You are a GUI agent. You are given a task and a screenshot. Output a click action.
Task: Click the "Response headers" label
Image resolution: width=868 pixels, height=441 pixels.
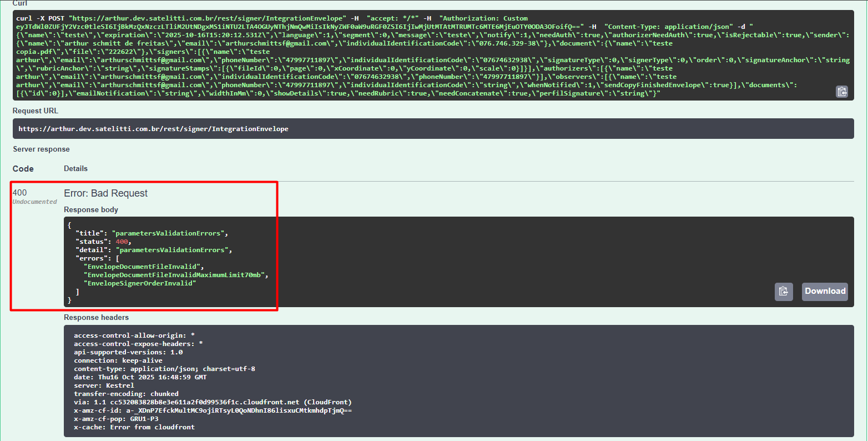[96, 318]
